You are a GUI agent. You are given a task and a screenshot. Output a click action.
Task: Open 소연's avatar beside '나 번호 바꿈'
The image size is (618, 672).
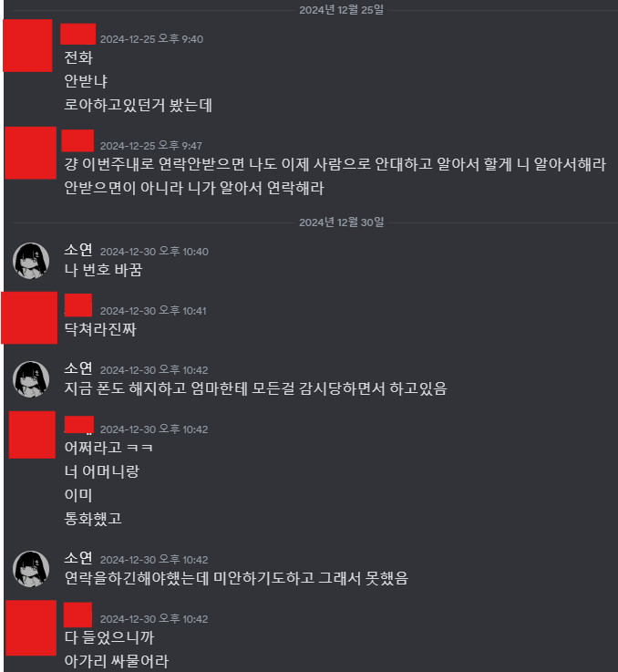point(31,261)
